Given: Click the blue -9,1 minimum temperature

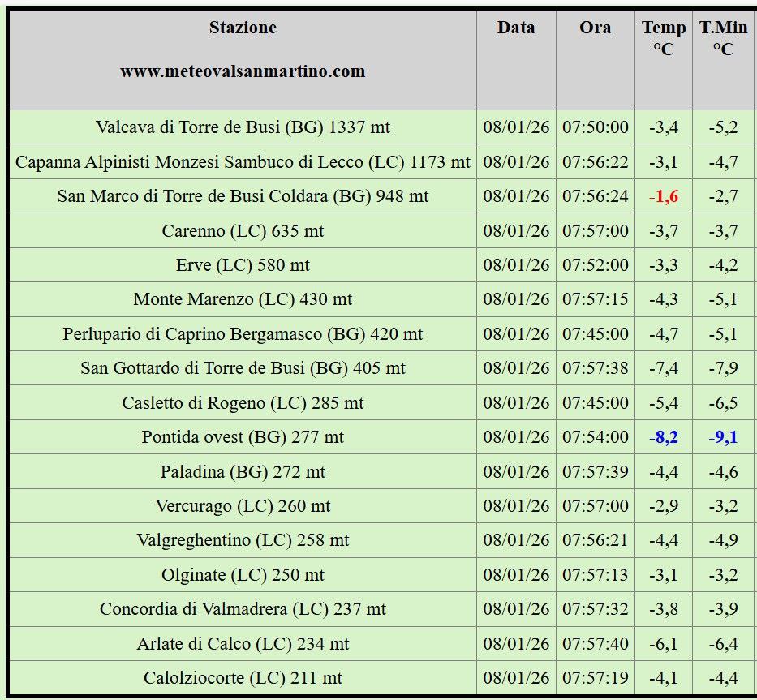Looking at the screenshot, I should coord(723,437).
